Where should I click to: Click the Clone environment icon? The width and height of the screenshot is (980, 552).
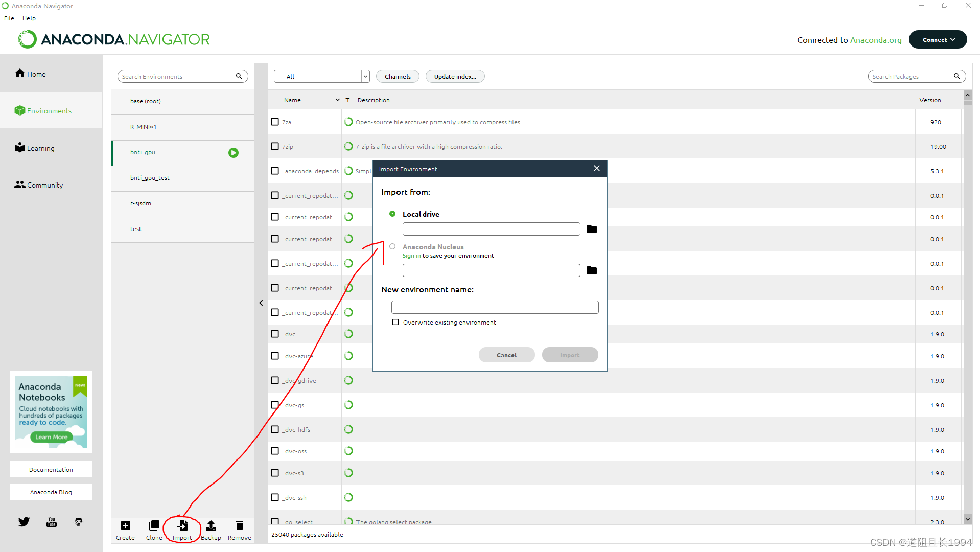(x=154, y=525)
